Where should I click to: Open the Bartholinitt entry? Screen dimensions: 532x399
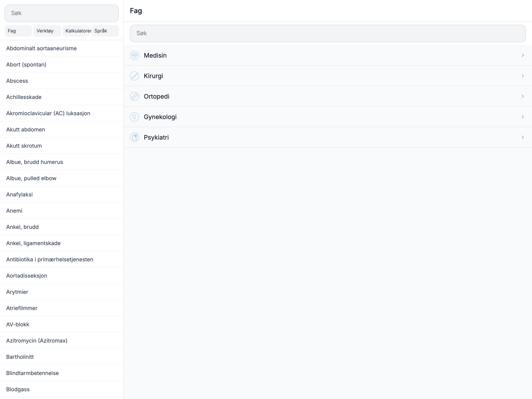coord(61,357)
